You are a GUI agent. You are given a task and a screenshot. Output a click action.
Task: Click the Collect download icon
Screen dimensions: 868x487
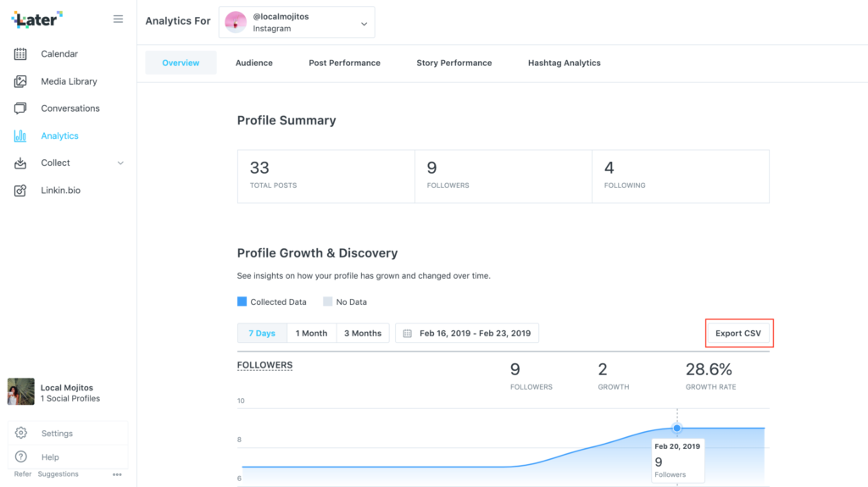[x=20, y=163]
